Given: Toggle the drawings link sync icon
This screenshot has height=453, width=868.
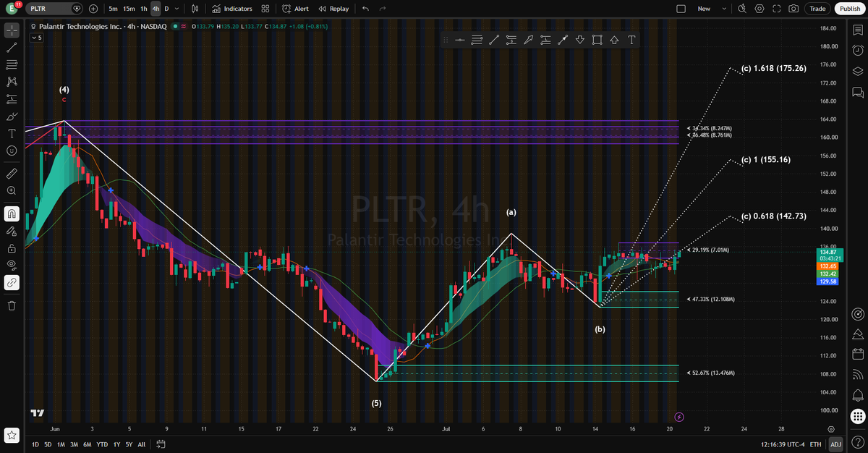Looking at the screenshot, I should [12, 282].
